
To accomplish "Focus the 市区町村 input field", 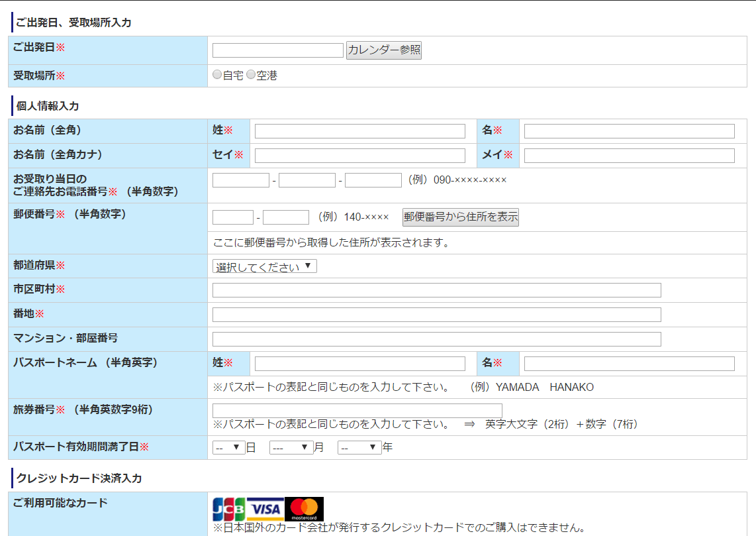I will tap(436, 290).
